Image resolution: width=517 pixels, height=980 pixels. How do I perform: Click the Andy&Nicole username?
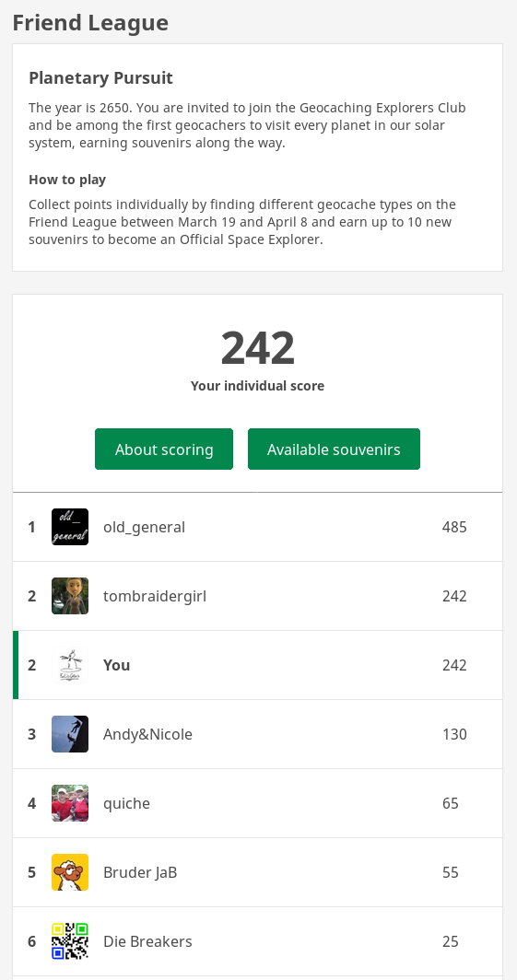tap(147, 734)
